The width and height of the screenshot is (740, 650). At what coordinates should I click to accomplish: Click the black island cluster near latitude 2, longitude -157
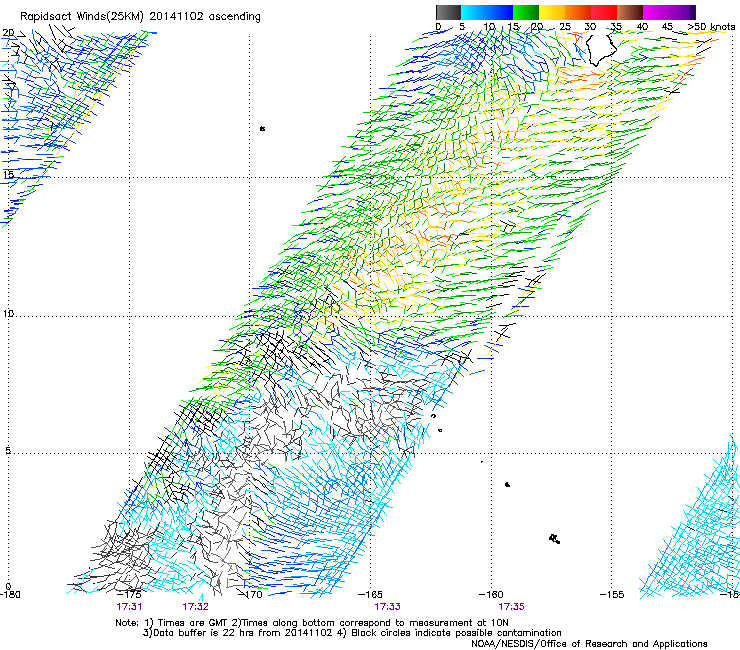coord(555,539)
